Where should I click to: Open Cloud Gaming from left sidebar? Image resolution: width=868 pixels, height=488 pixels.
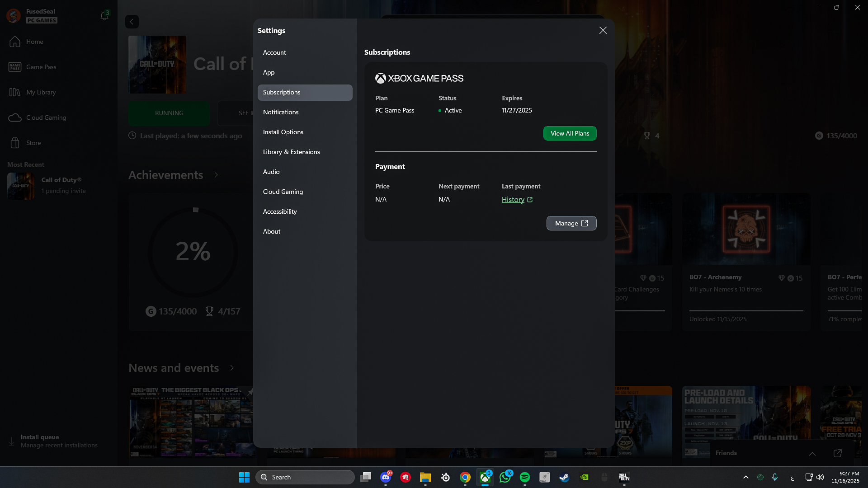(x=59, y=117)
